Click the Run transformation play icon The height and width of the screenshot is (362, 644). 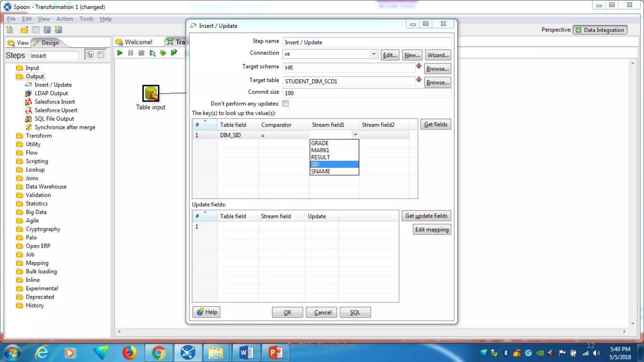(120, 53)
